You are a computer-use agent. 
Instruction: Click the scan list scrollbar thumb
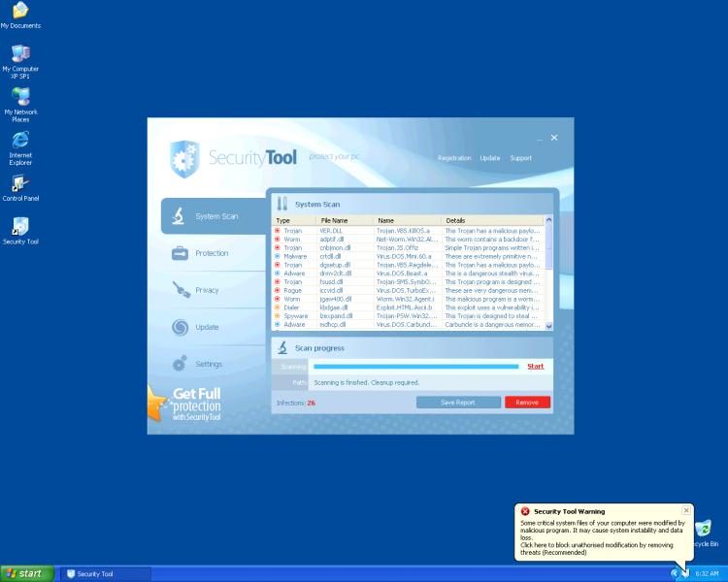tap(548, 247)
